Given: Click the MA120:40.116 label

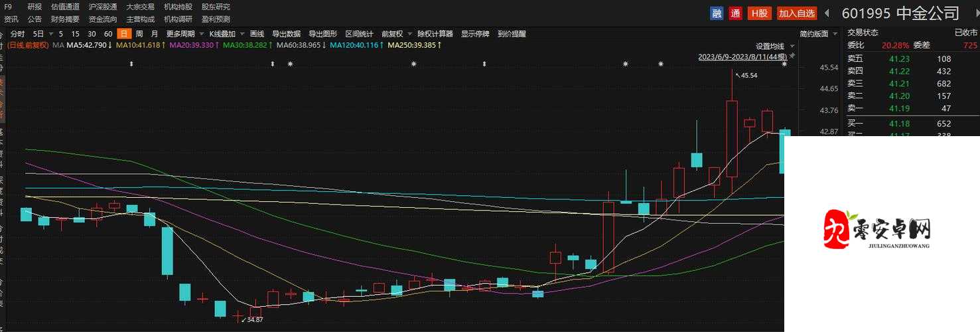Looking at the screenshot, I should [x=354, y=45].
